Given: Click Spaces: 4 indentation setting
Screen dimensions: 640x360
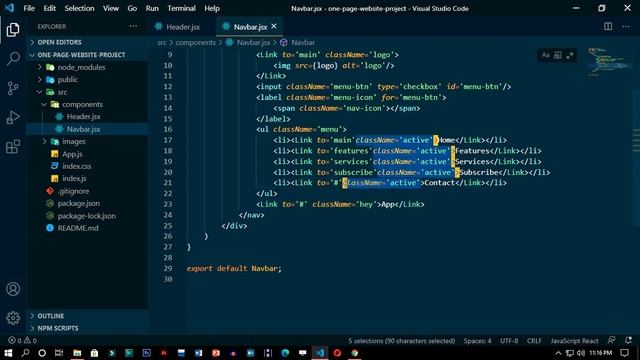Looking at the screenshot, I should coord(477,340).
